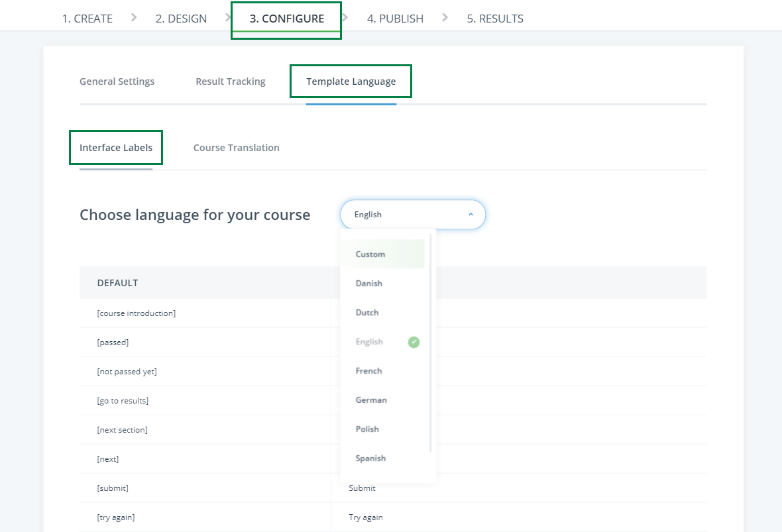The width and height of the screenshot is (782, 532).
Task: Select French as the course language
Action: click(368, 371)
